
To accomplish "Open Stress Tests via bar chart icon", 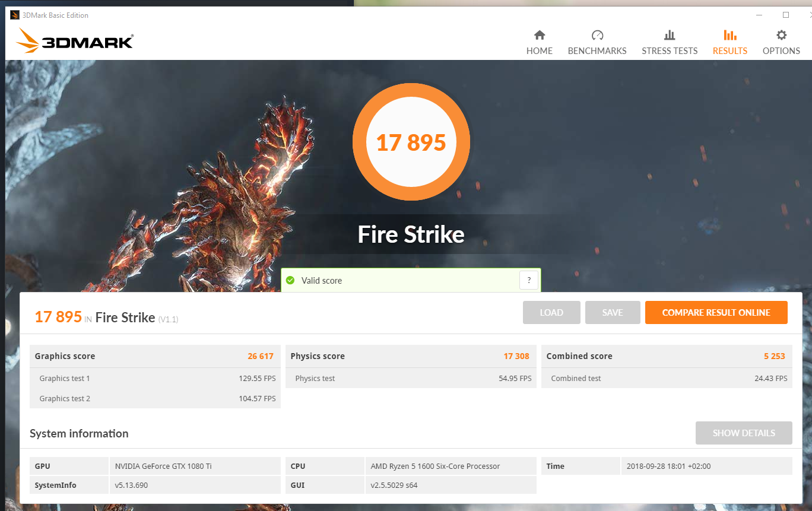I will click(x=670, y=35).
